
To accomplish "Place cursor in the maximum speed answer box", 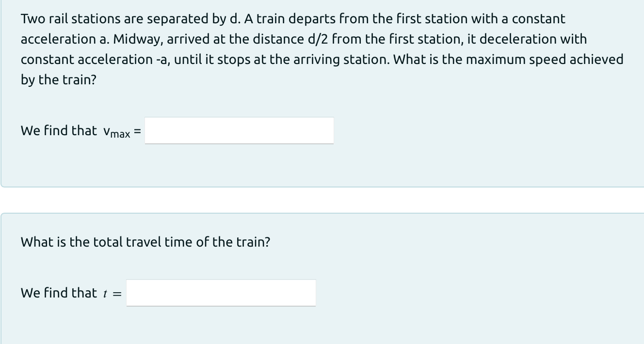I will pyautogui.click(x=239, y=130).
